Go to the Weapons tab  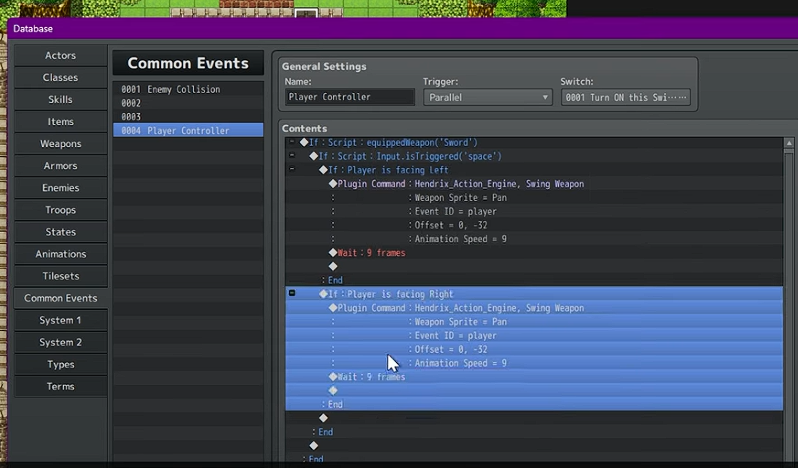tap(60, 143)
